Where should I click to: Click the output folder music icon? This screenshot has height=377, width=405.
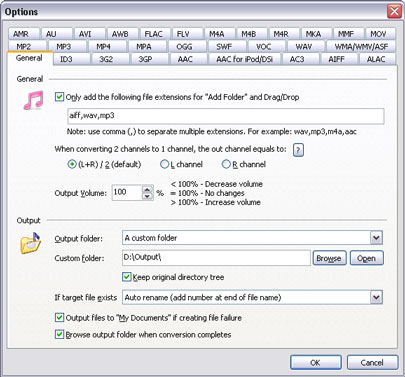coord(30,243)
